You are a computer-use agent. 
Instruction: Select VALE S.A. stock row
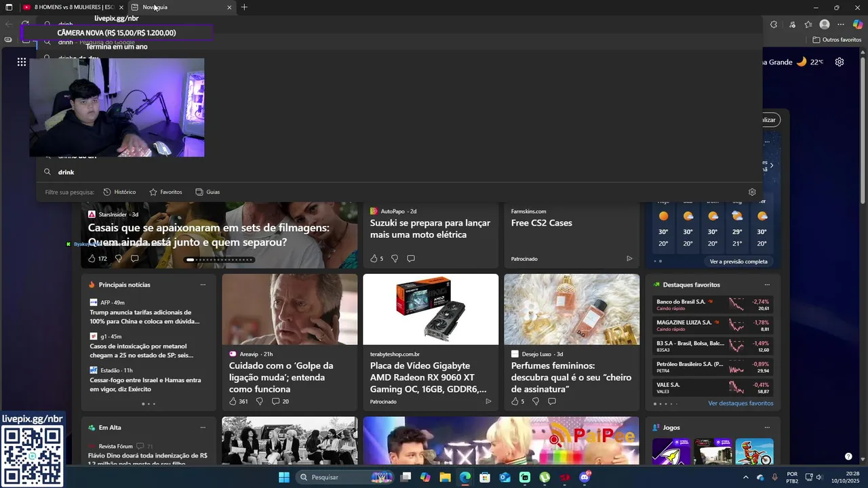click(x=713, y=388)
